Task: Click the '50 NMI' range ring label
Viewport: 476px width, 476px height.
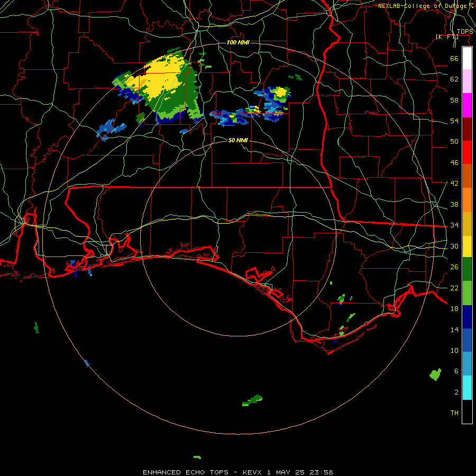Action: point(238,140)
